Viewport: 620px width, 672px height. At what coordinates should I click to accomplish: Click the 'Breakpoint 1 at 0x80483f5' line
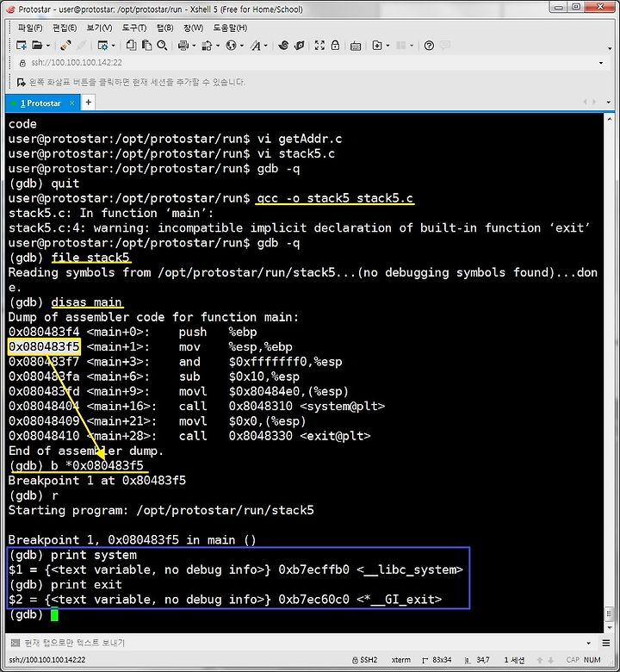tap(97, 481)
